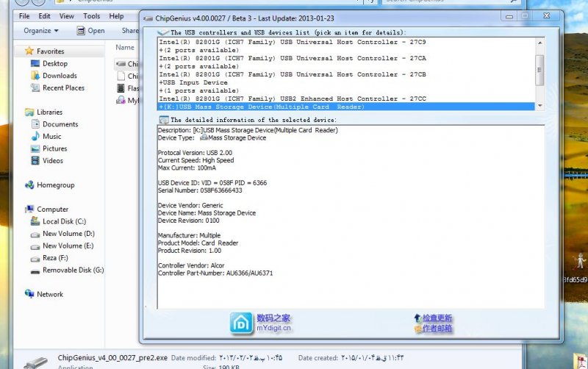Click the Desktop icon in Favorites
The image size is (588, 369).
[35, 63]
